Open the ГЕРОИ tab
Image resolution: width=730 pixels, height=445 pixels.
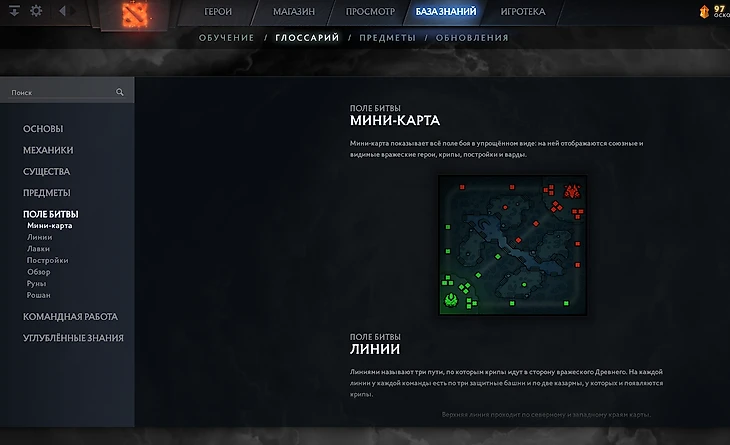tap(218, 12)
